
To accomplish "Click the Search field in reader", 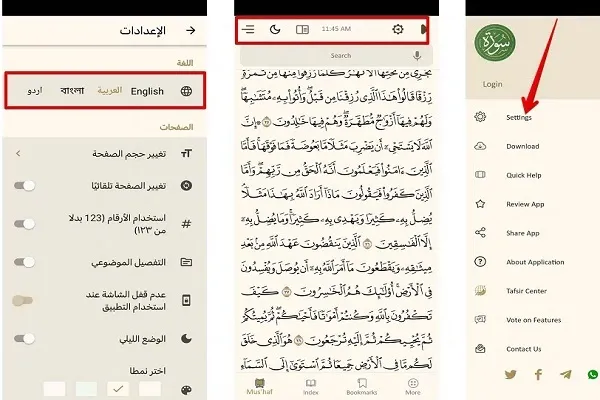I will pos(336,56).
